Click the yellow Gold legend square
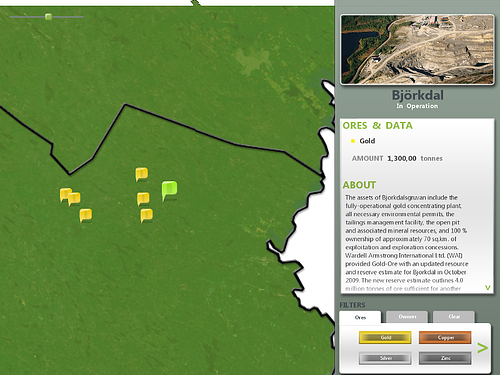 click(353, 141)
